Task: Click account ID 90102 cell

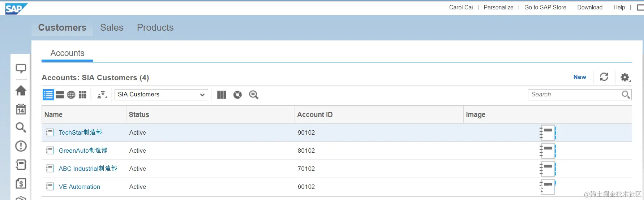Action: point(306,132)
